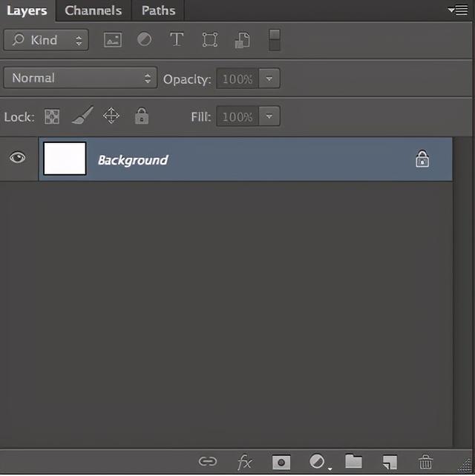Add a layer style with fx
The width and height of the screenshot is (475, 476).
[x=245, y=462]
